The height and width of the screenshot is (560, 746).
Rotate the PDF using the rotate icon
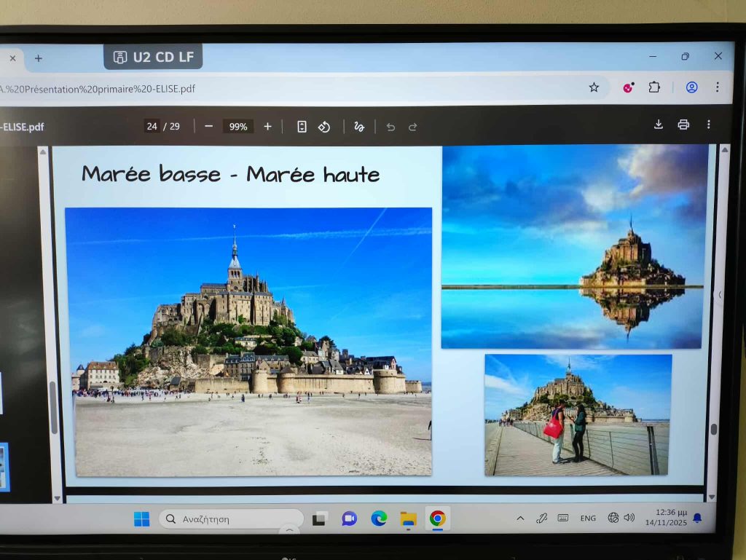click(324, 127)
